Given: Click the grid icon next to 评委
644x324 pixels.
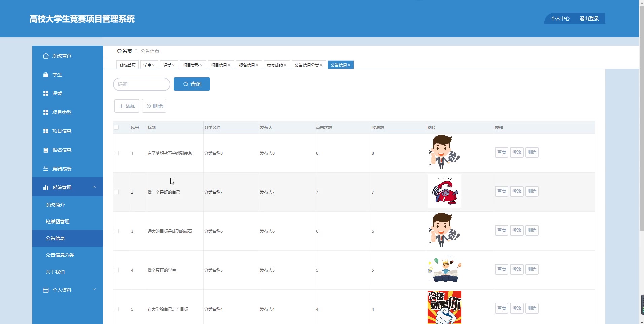Looking at the screenshot, I should point(46,93).
